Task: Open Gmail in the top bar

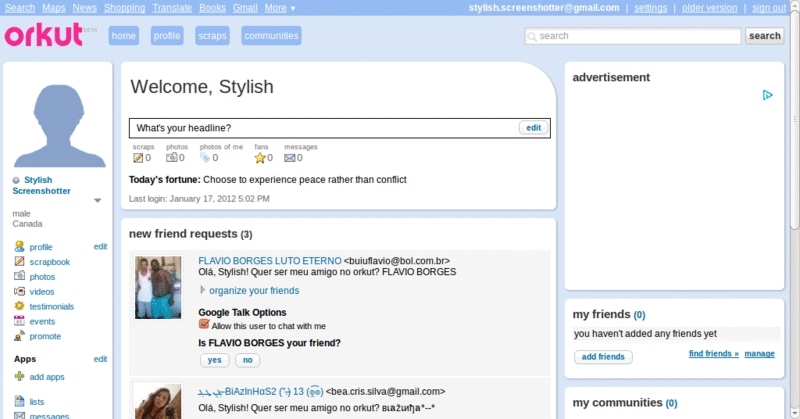Action: pos(245,8)
